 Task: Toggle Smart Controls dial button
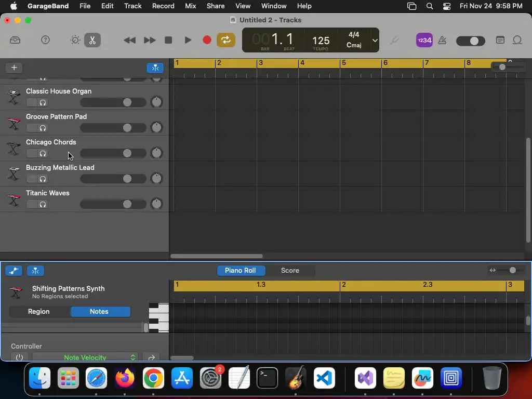pos(75,40)
